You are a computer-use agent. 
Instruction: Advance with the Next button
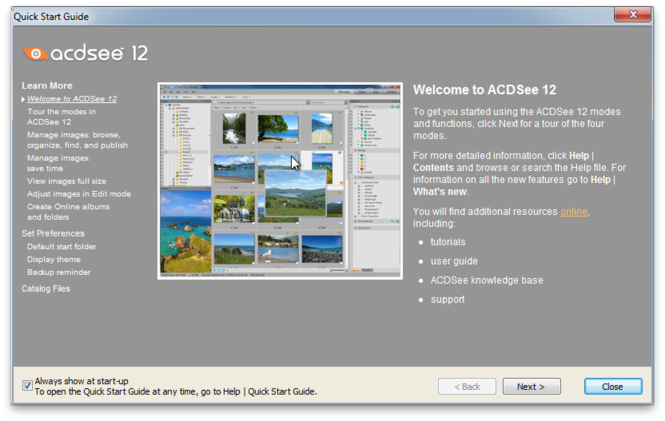point(532,387)
